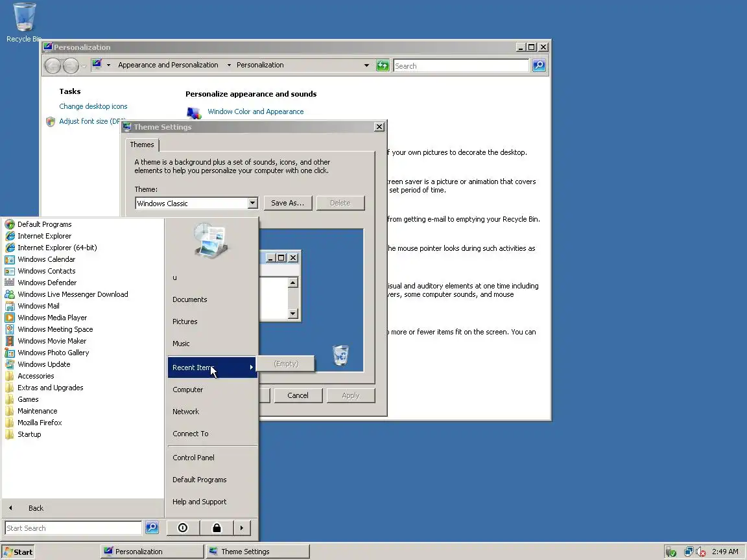Switch to the Themes tab
The image size is (747, 560).
tap(142, 145)
